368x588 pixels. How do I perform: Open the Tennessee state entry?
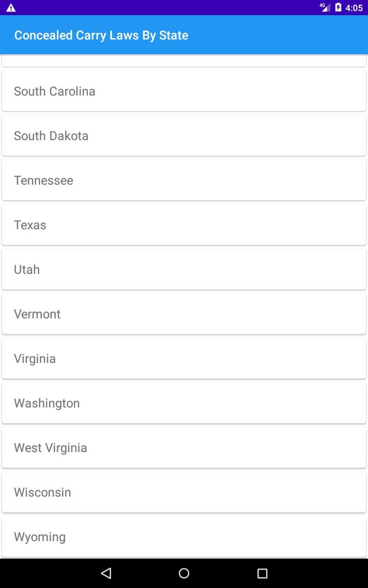[184, 180]
